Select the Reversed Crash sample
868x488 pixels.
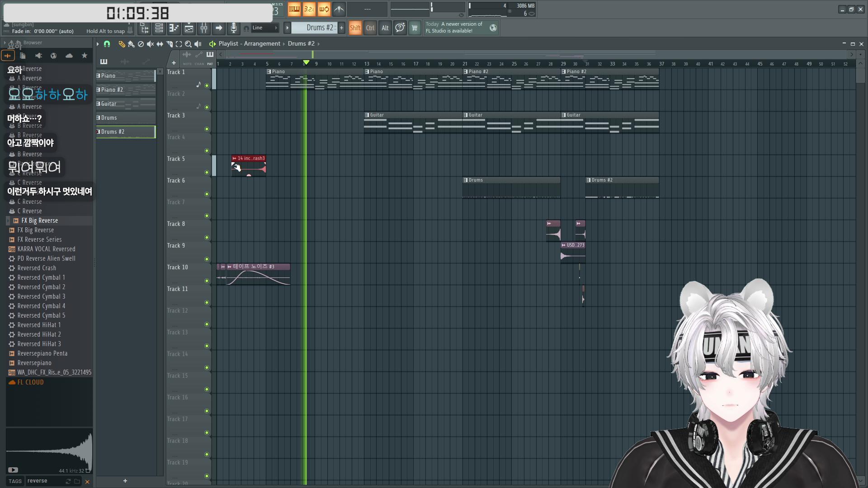pyautogui.click(x=37, y=268)
